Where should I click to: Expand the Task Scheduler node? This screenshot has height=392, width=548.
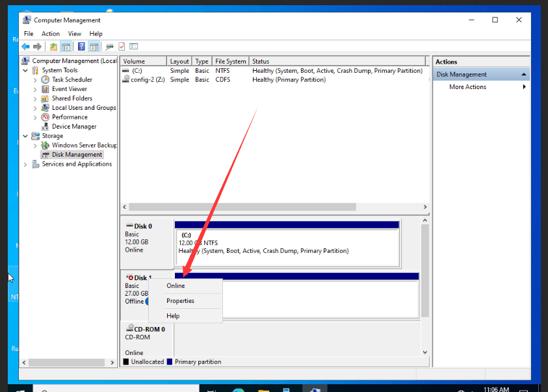pos(35,80)
